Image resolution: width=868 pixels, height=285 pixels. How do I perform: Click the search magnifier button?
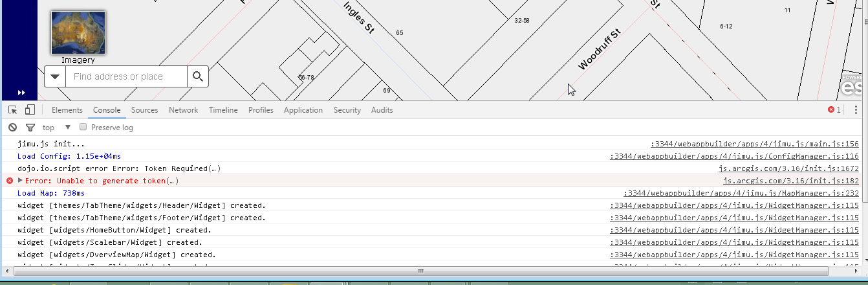[x=198, y=76]
